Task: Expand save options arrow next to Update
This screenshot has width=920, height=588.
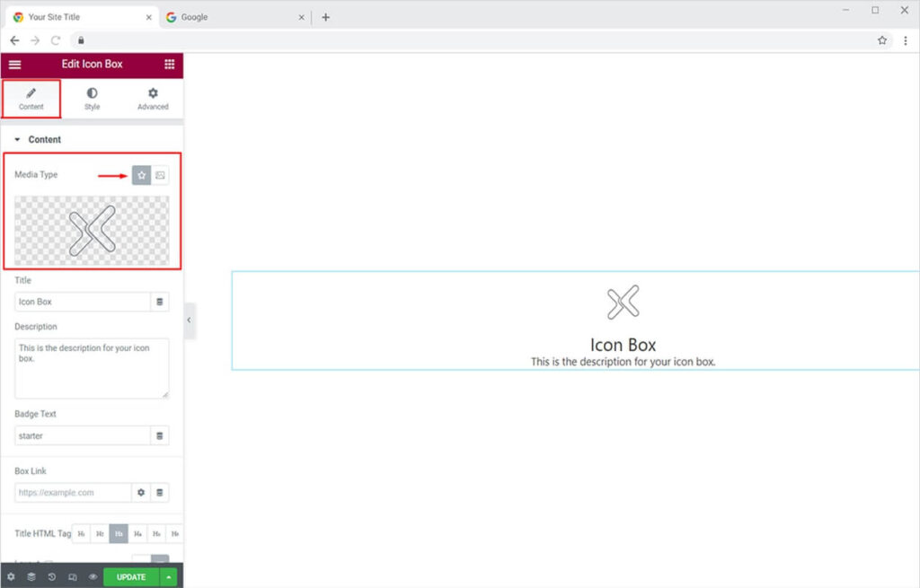Action: pyautogui.click(x=168, y=577)
